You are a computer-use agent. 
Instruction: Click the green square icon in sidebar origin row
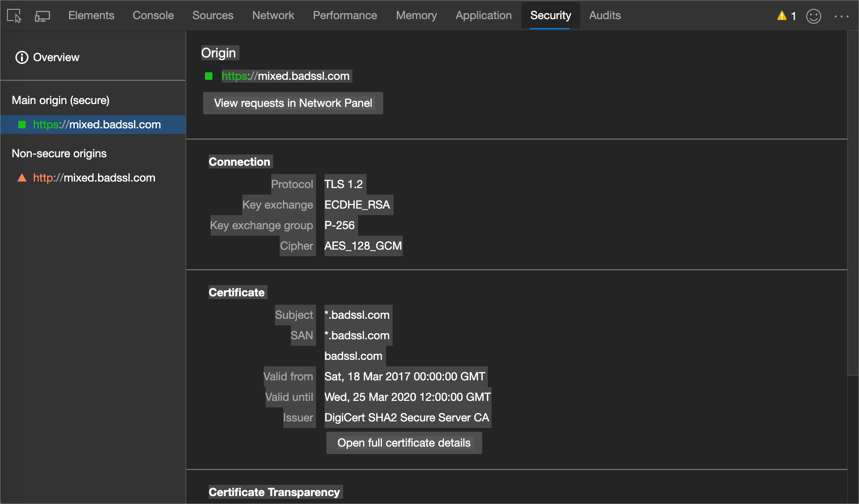[x=22, y=125]
